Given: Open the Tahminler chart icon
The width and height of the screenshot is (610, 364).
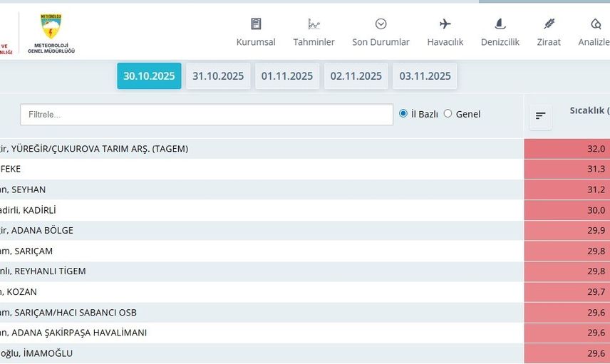Looking at the screenshot, I should tap(314, 24).
